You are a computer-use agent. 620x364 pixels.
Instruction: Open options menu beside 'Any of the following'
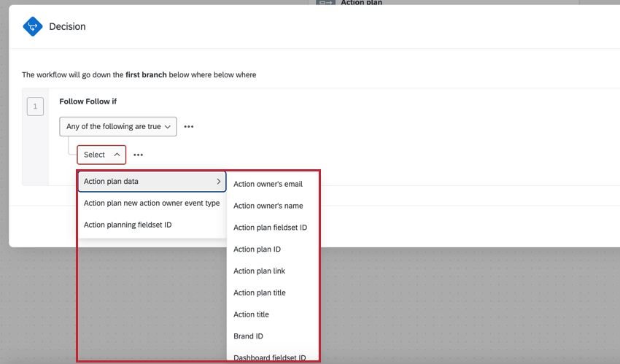pos(189,126)
